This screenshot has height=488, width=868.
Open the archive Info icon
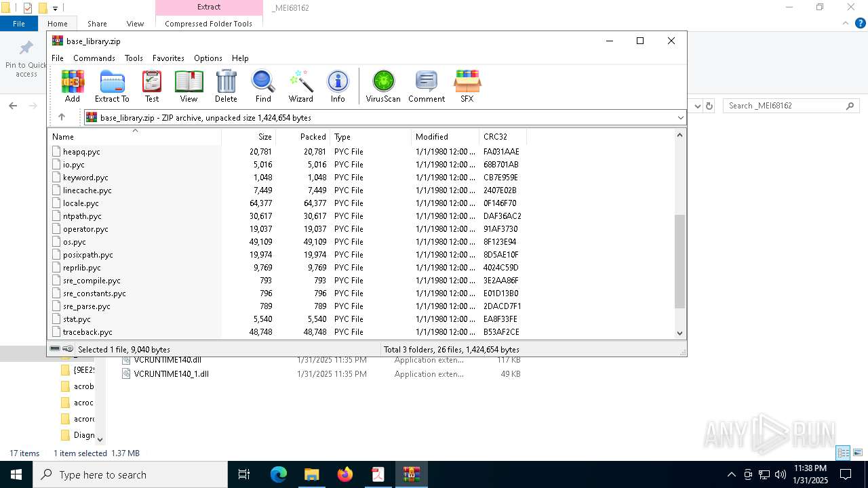coord(338,86)
